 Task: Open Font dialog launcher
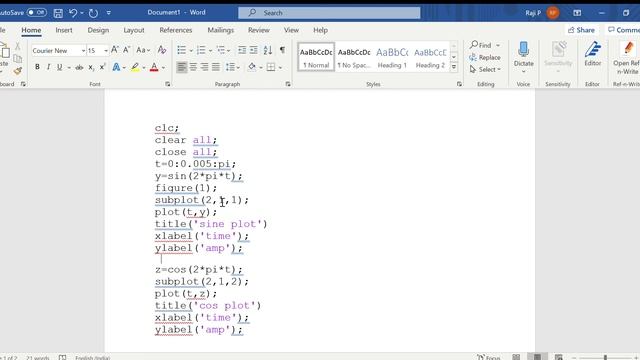(168, 84)
